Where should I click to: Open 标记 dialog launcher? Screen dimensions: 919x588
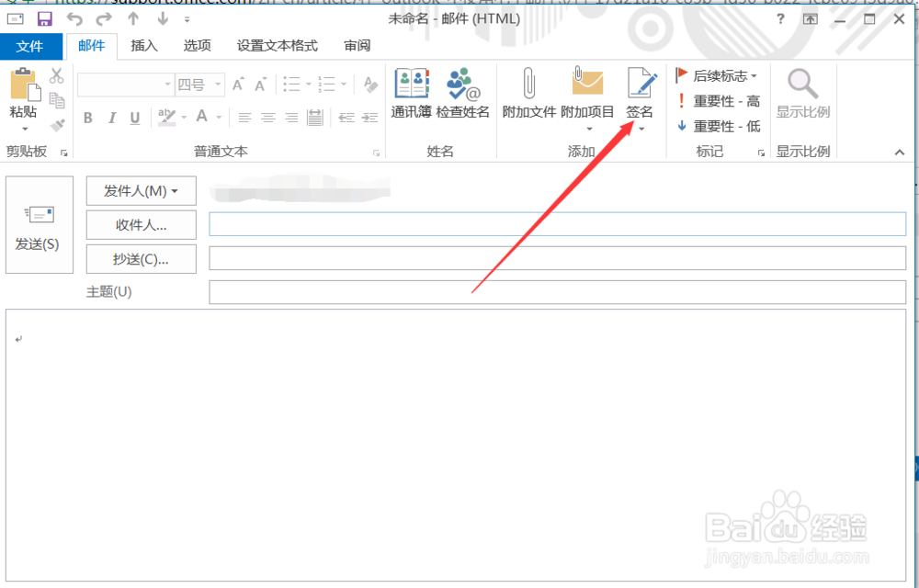761,153
